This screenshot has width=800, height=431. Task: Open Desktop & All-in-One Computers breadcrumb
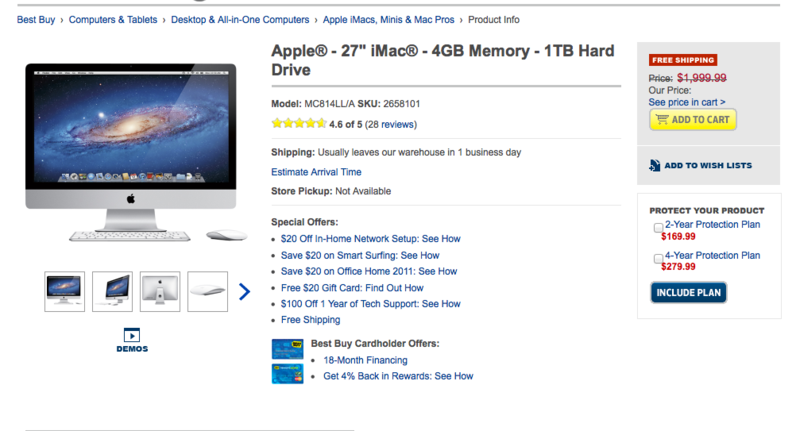tap(240, 20)
